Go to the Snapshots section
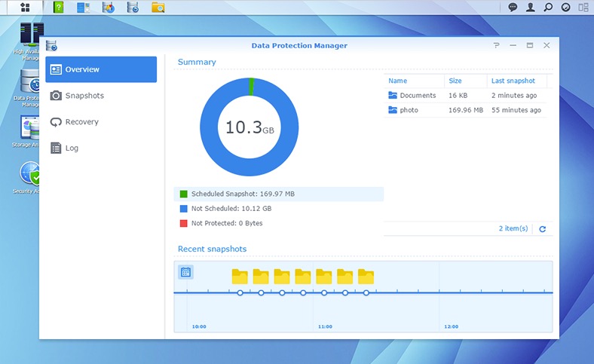The width and height of the screenshot is (594, 364). (x=101, y=96)
